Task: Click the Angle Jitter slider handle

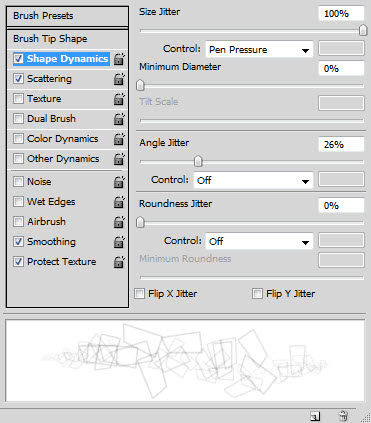Action: click(198, 161)
